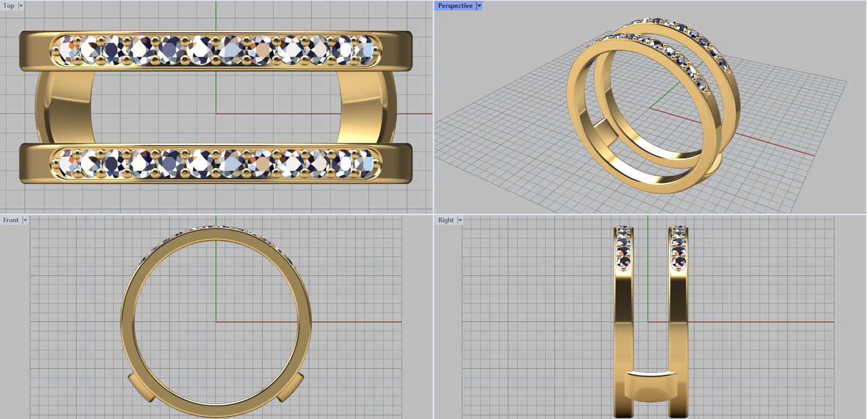The width and height of the screenshot is (868, 419).
Task: Click the Top viewport title label
Action: (x=9, y=6)
